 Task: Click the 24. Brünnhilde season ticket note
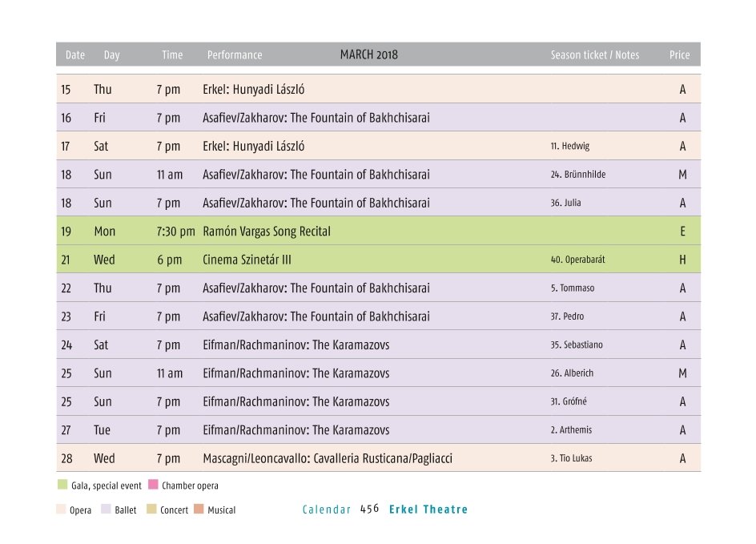(577, 175)
